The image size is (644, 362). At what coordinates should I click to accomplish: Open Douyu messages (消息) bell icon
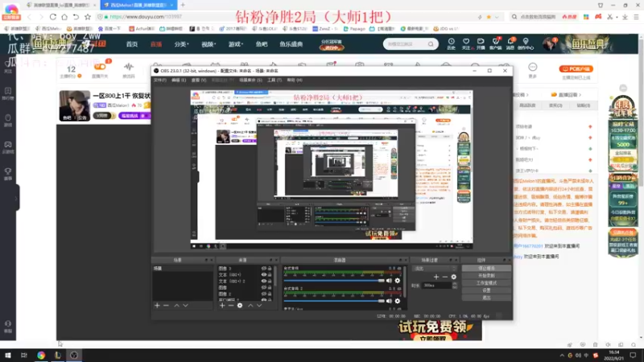pos(510,43)
